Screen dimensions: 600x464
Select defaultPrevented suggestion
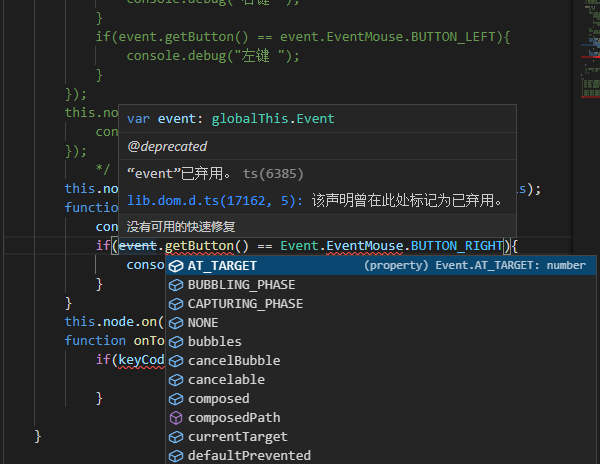pos(381,456)
